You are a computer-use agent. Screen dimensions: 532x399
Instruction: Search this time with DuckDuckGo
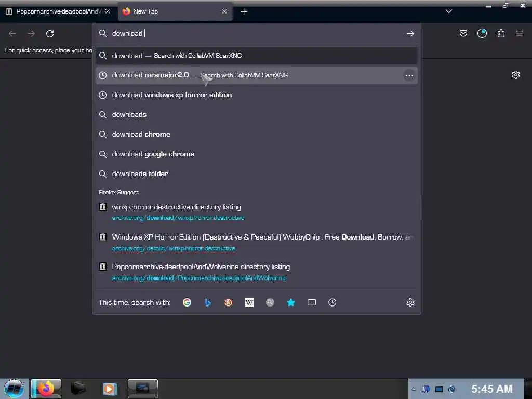click(229, 302)
